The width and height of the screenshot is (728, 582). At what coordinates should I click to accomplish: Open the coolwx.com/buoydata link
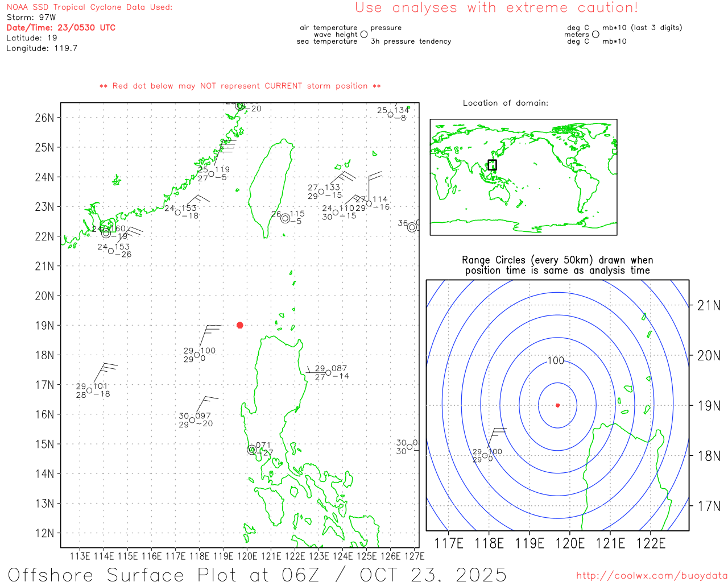point(652,576)
